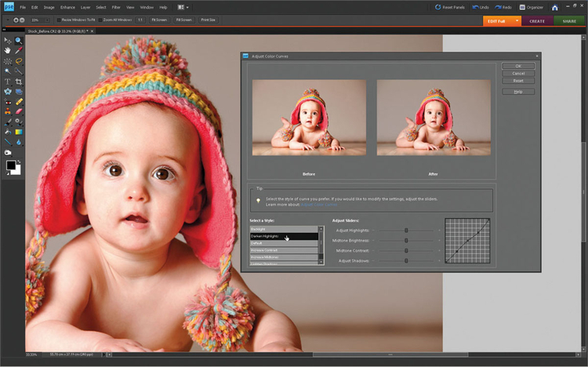Select the Zoom magnifier tool in toolbox

pos(18,41)
